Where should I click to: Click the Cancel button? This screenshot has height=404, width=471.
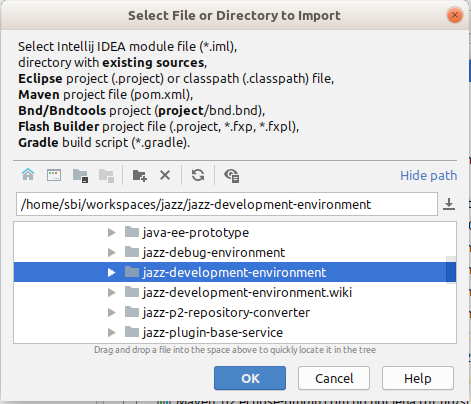334,378
